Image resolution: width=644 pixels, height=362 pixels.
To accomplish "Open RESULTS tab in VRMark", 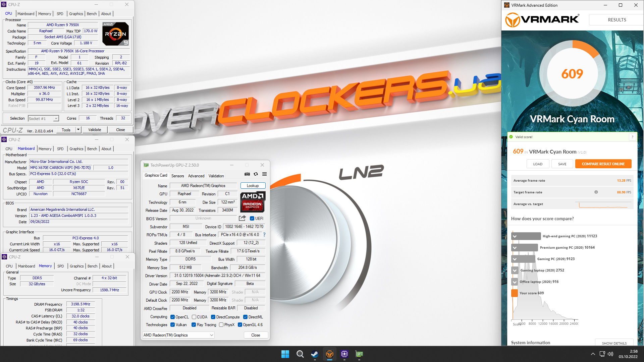I will pos(616,20).
